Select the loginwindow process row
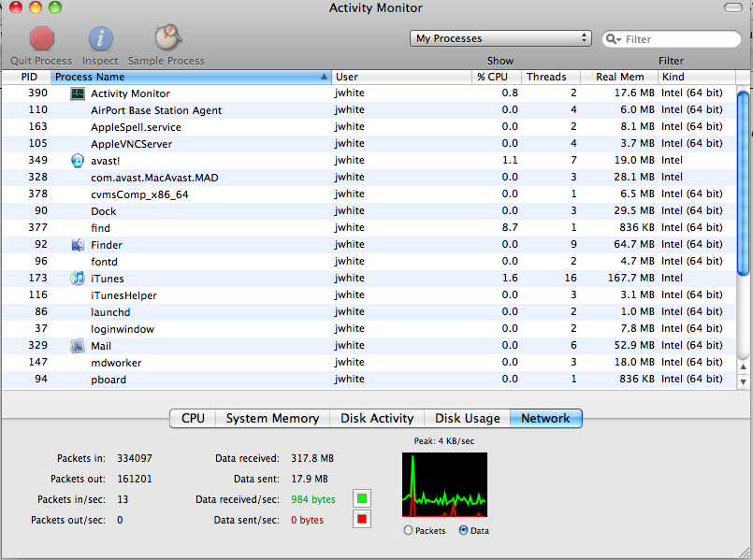The width and height of the screenshot is (753, 560). (x=369, y=329)
